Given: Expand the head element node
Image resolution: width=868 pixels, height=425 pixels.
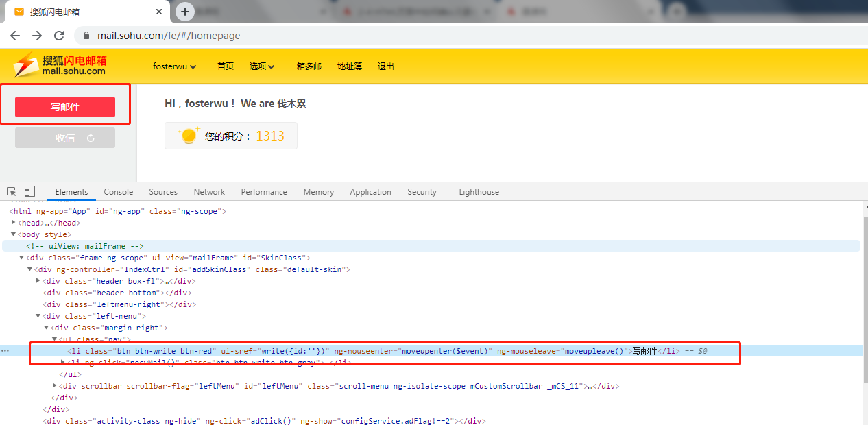Looking at the screenshot, I should click(13, 223).
